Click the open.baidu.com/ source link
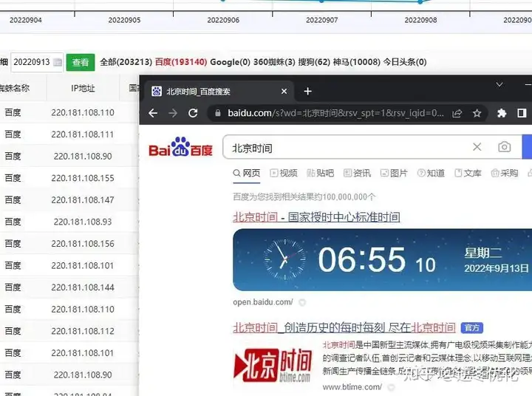Image resolution: width=532 pixels, height=396 pixels. pyautogui.click(x=263, y=302)
